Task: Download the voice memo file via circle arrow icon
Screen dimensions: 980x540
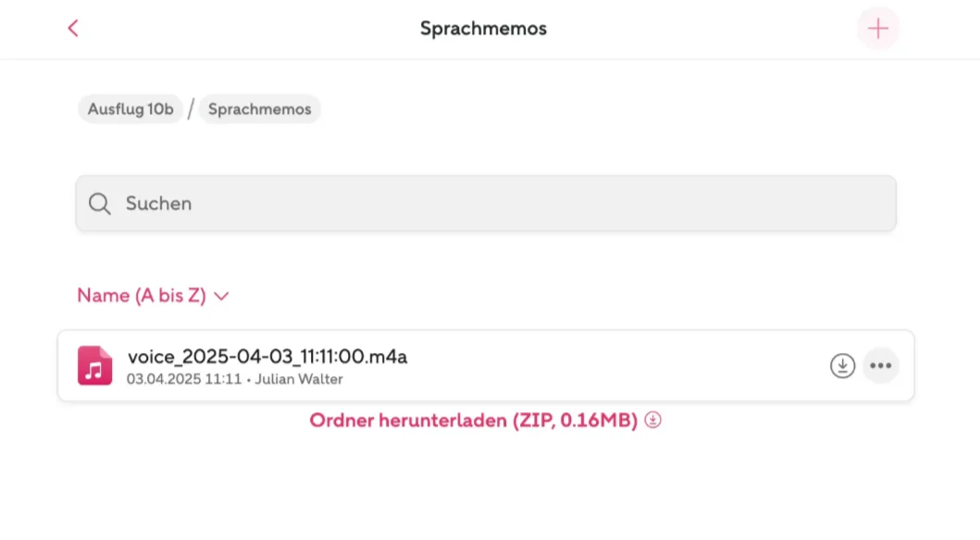Action: (x=842, y=366)
